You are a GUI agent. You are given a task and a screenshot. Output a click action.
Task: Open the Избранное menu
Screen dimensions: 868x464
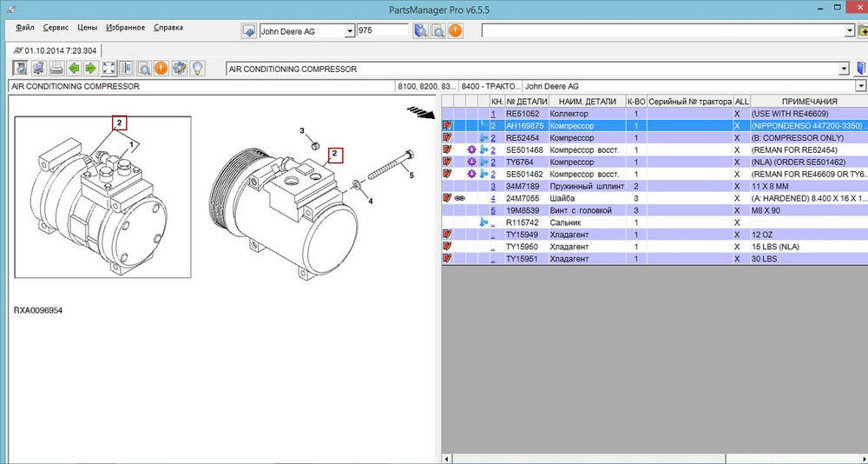click(126, 27)
